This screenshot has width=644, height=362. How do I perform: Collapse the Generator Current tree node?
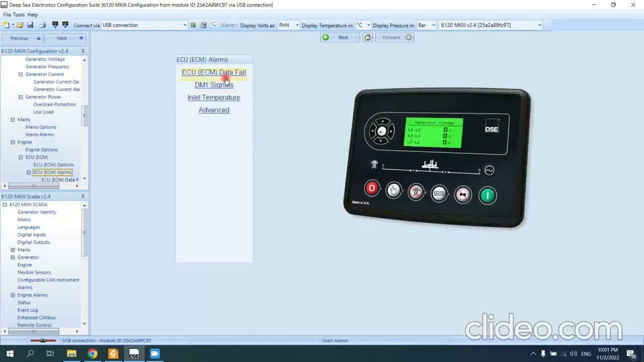coord(21,74)
